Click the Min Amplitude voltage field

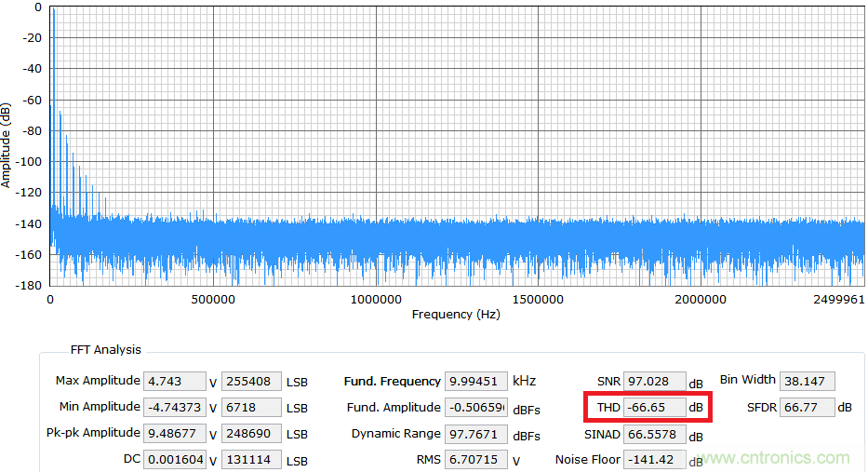click(175, 407)
